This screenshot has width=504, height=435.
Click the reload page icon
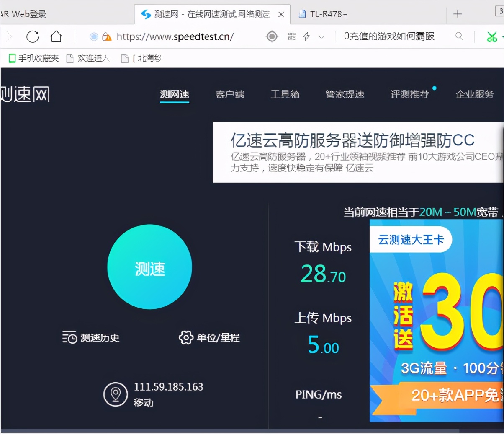tap(32, 36)
